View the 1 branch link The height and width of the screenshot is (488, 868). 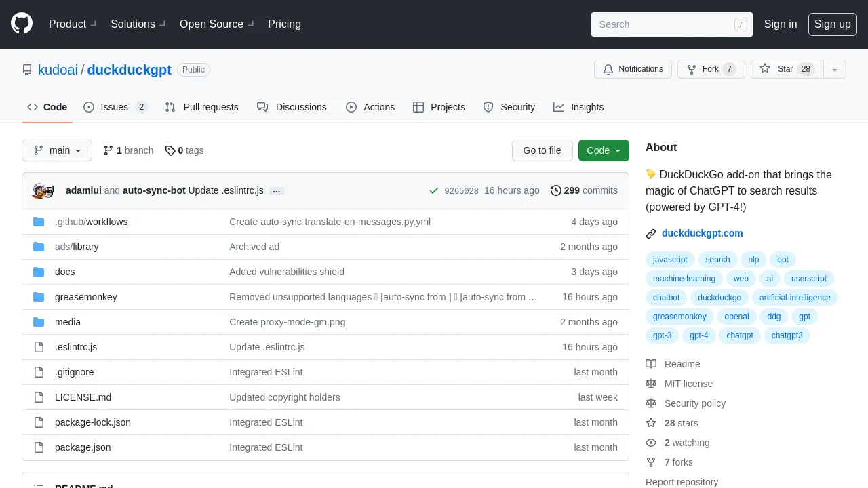click(128, 150)
